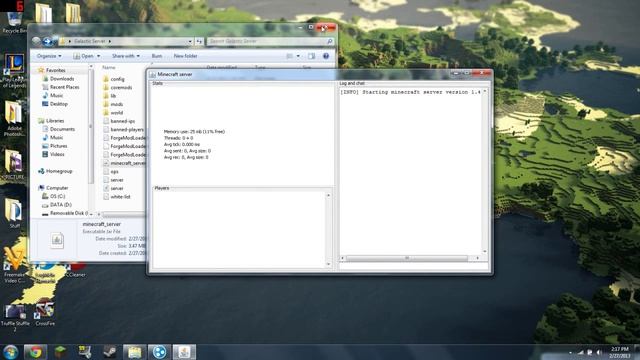Select CCleaner desktop icon

pyautogui.click(x=76, y=271)
